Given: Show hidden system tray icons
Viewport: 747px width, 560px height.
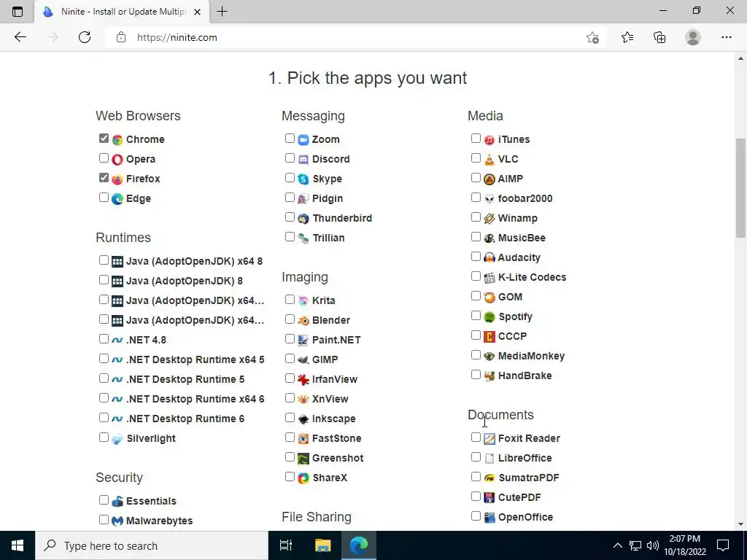Looking at the screenshot, I should 617,545.
